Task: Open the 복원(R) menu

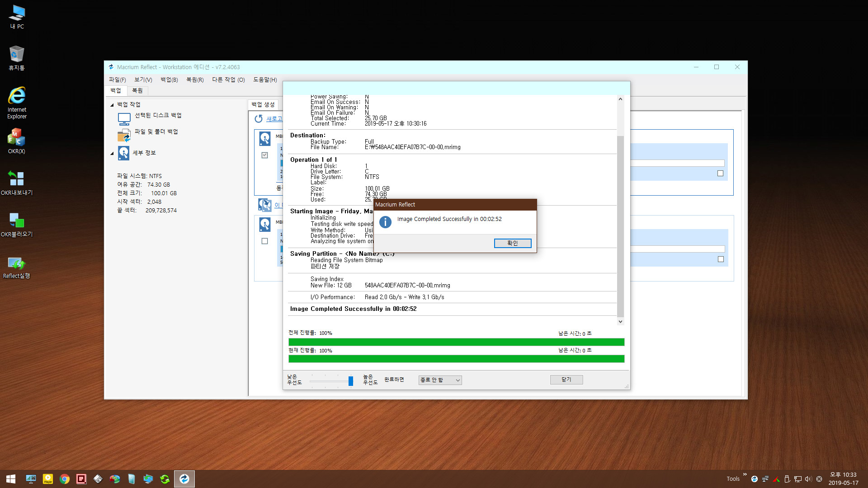Action: (x=195, y=80)
